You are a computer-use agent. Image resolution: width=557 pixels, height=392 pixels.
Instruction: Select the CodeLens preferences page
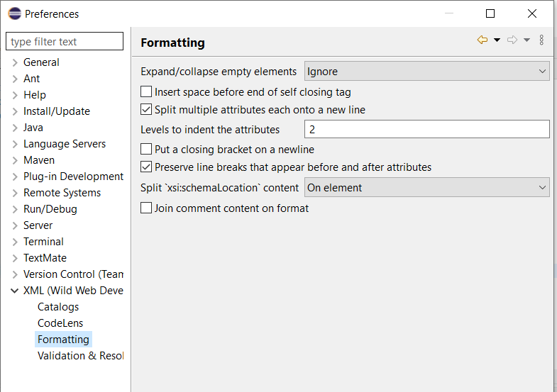pos(60,323)
